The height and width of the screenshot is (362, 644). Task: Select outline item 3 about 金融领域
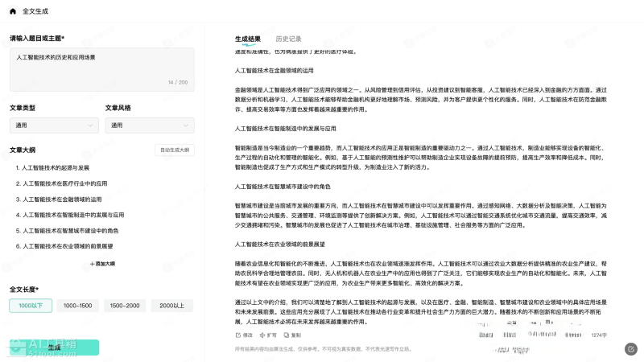click(x=59, y=200)
